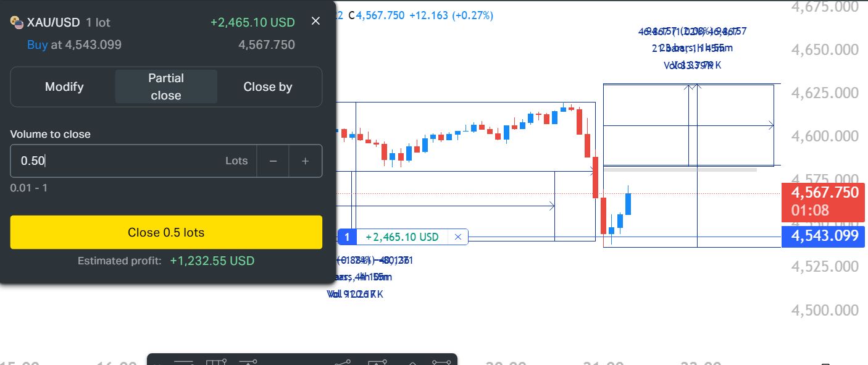
Task: Click the 4,600.000 level on price axis
Action: click(x=824, y=136)
